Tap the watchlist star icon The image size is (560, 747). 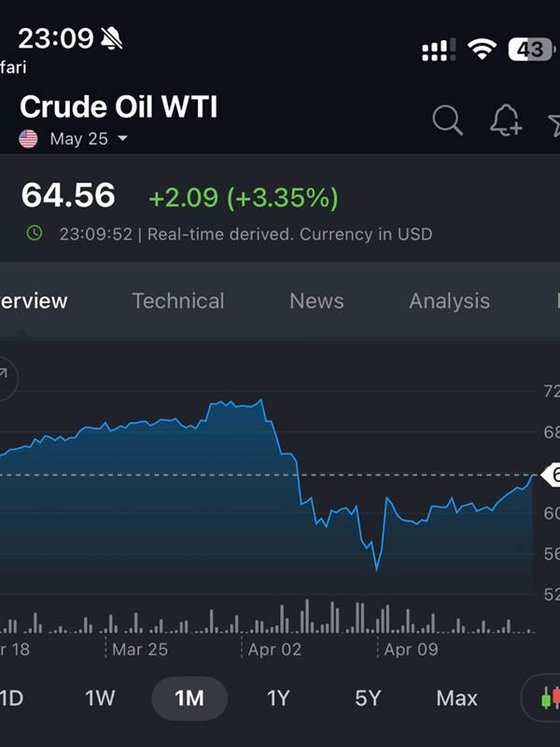[554, 125]
